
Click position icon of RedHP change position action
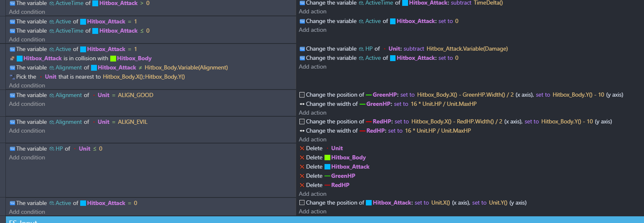tap(302, 121)
